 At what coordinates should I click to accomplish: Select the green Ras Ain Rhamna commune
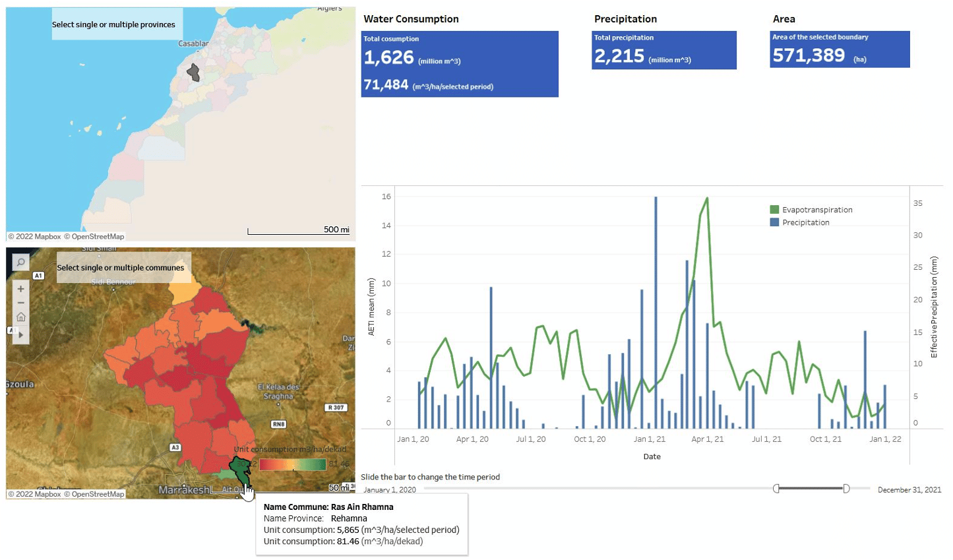pos(240,470)
